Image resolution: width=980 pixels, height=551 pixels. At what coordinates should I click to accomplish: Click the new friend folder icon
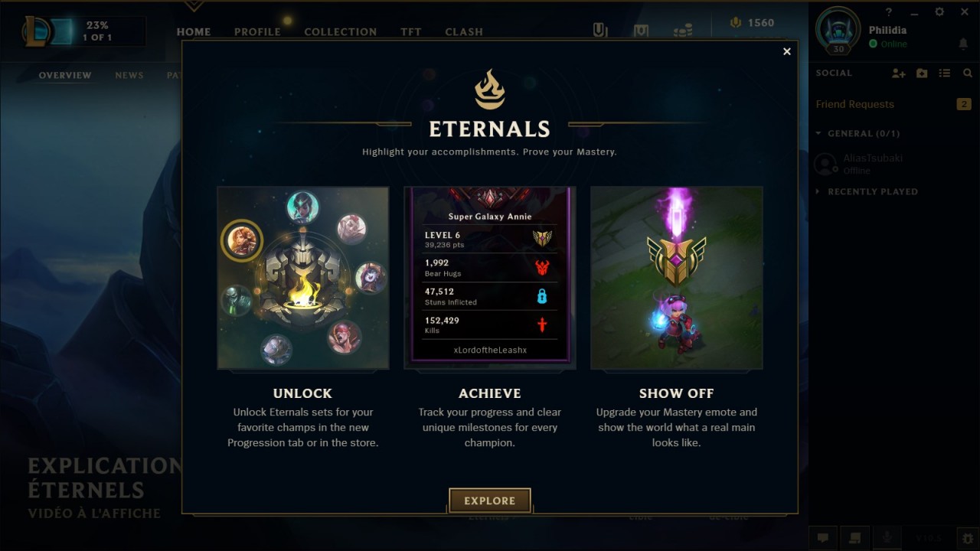pos(922,73)
